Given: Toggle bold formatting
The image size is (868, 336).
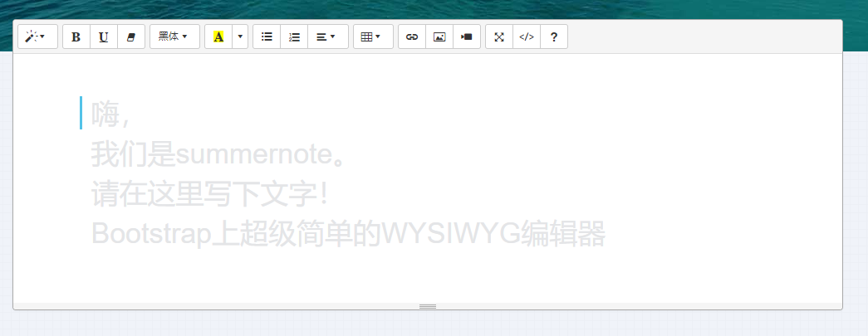Looking at the screenshot, I should [76, 37].
